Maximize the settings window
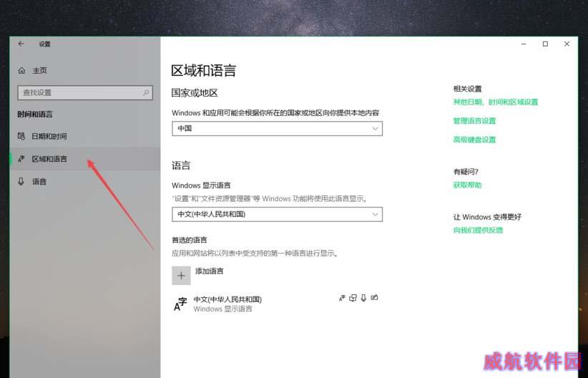Viewport: 588px width, 378px height. [545, 44]
